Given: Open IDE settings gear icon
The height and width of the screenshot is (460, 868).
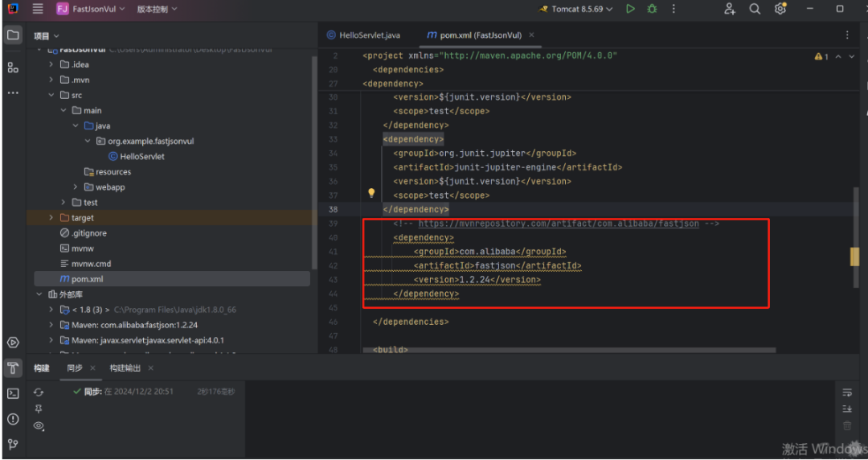Looking at the screenshot, I should pyautogui.click(x=780, y=8).
